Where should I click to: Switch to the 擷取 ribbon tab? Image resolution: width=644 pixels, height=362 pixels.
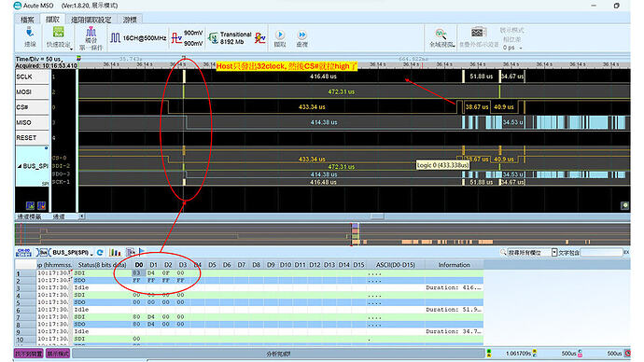click(52, 20)
